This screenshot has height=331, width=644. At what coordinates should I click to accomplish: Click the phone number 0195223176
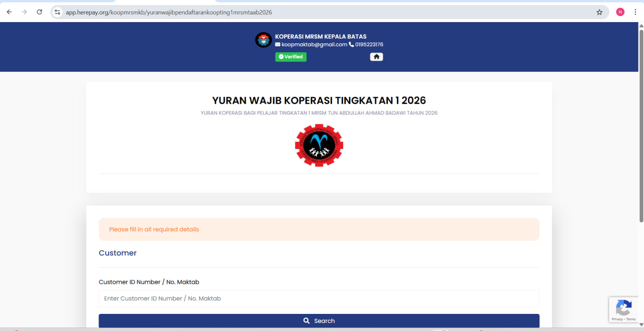(x=369, y=44)
